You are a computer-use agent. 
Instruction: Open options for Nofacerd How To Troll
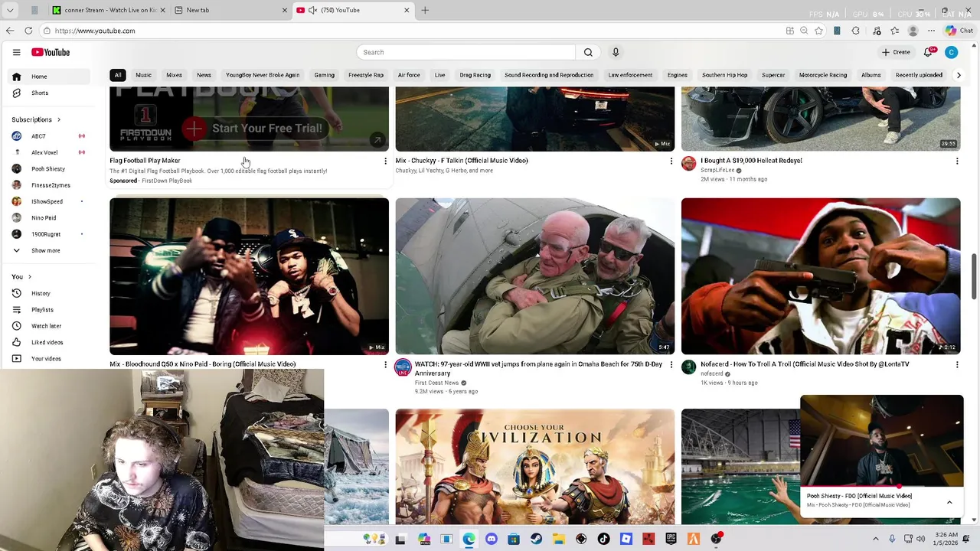pyautogui.click(x=957, y=364)
